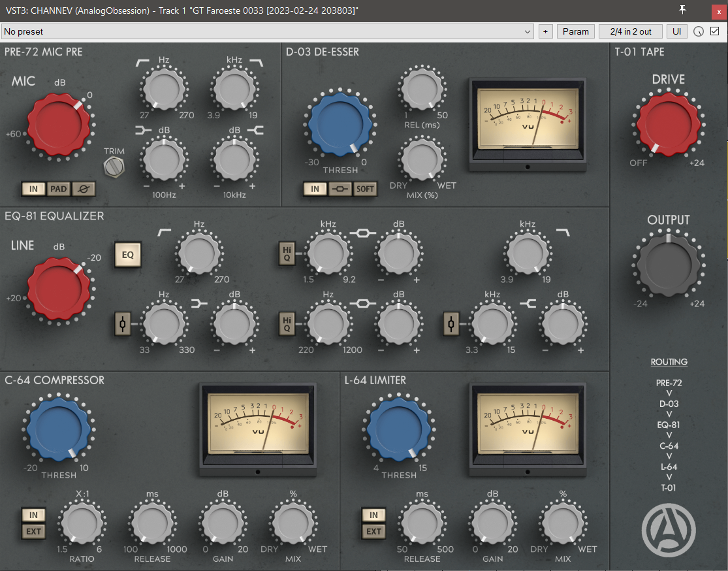The height and width of the screenshot is (571, 728).
Task: Click the plus button next to preset list
Action: pos(545,31)
